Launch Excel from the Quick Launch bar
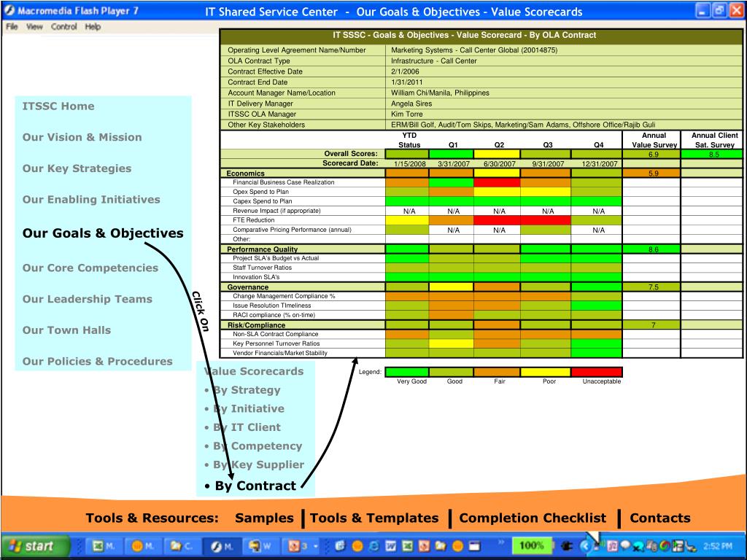Image resolution: width=747 pixels, height=560 pixels. tap(407, 546)
